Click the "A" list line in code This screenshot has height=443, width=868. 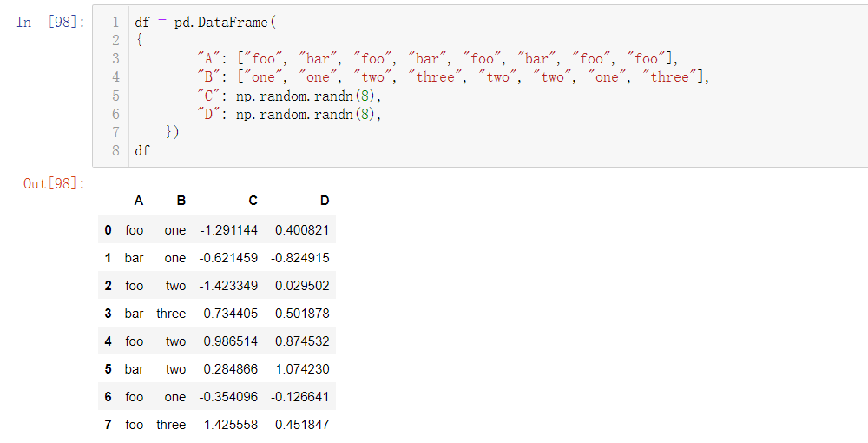tap(437, 59)
